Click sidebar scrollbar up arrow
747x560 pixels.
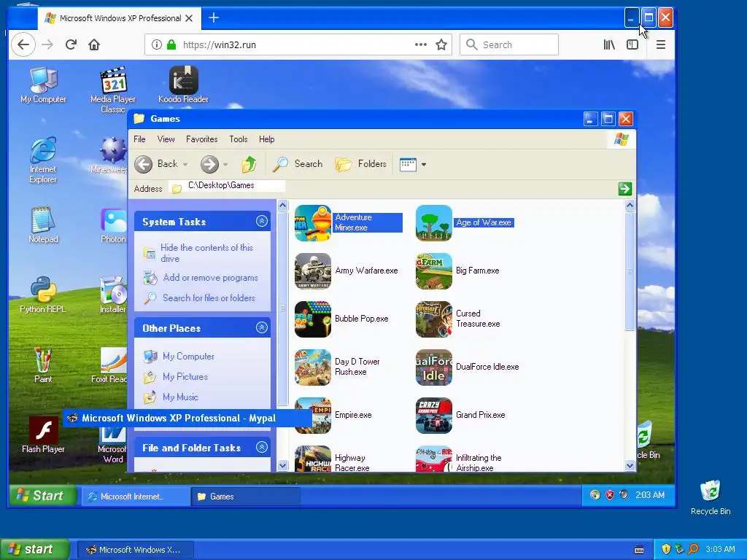[282, 205]
